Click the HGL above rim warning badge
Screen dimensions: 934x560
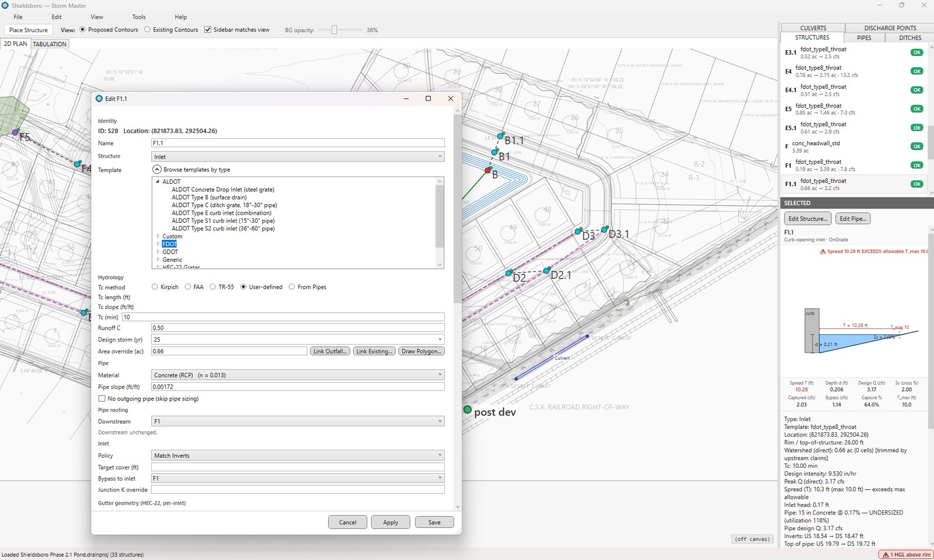tap(906, 555)
